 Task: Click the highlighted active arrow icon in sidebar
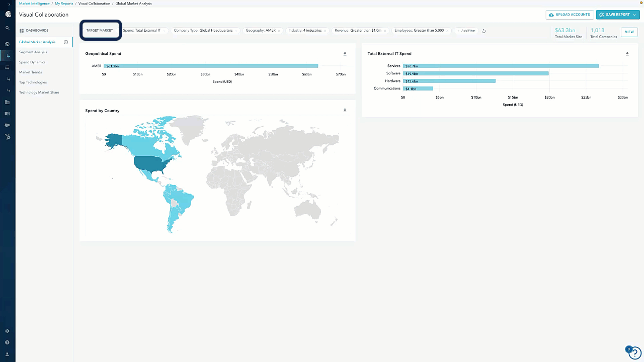(x=8, y=56)
